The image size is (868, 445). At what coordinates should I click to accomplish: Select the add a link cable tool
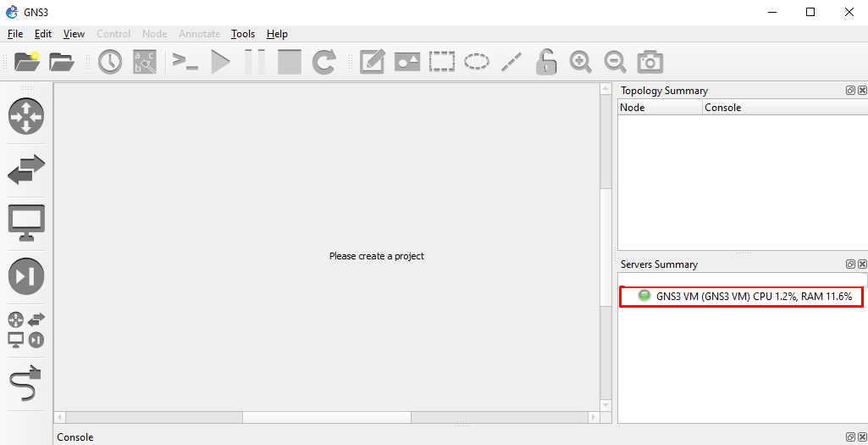(x=26, y=383)
